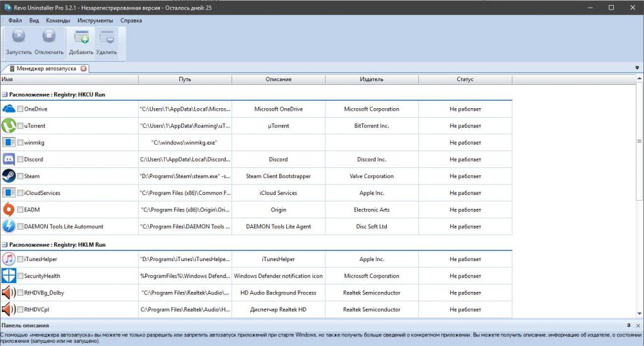Click the OneDrive cloud icon
Image resolution: width=644 pixels, height=346 pixels.
pyautogui.click(x=9, y=109)
